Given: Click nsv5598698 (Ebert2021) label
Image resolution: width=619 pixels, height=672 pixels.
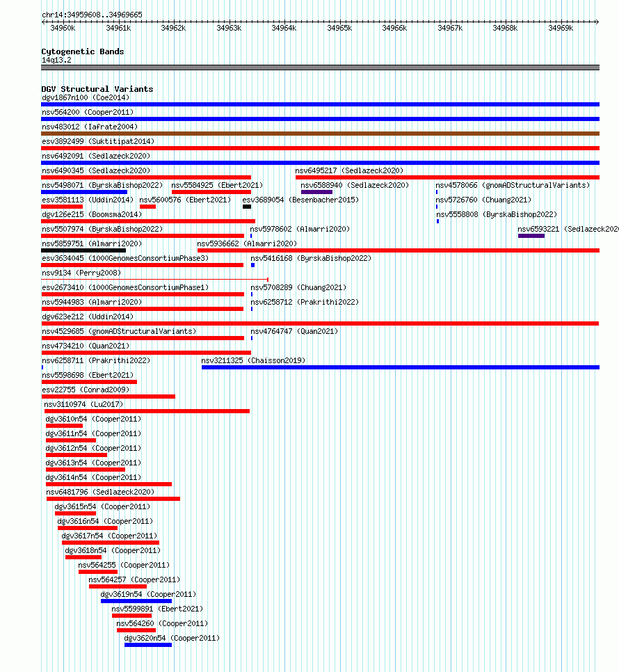Looking at the screenshot, I should (88, 374).
